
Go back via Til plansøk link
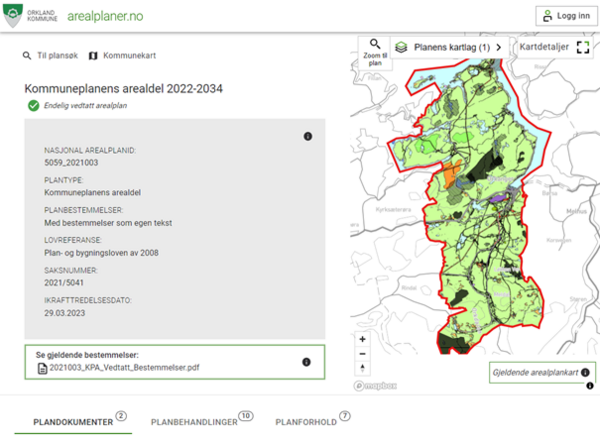(50, 55)
